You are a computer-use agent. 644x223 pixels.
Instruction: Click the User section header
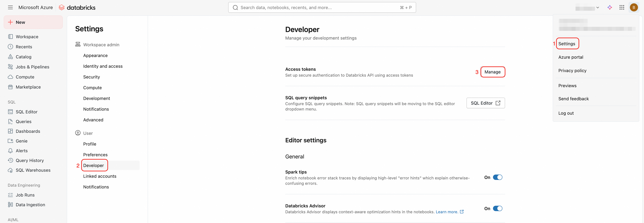[x=88, y=133]
